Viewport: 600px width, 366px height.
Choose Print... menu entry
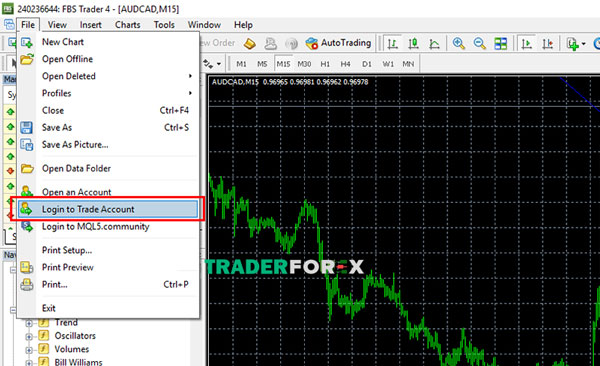[108, 284]
